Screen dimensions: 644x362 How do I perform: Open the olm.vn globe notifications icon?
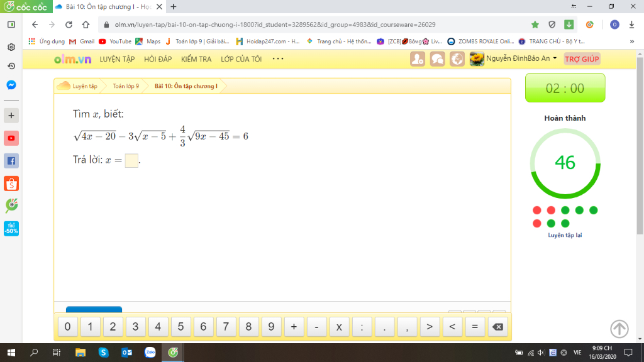(457, 59)
